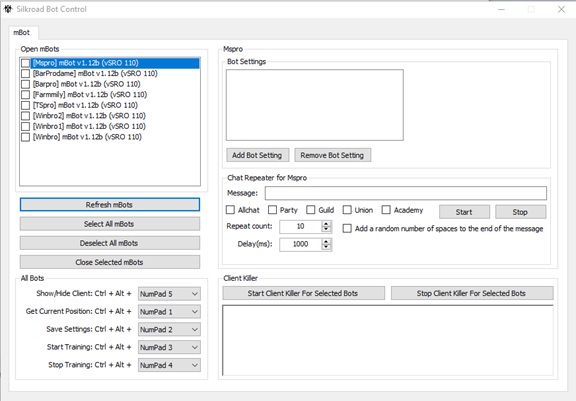The width and height of the screenshot is (576, 401).
Task: Open the Stop Training NumPad 4 dropdown
Action: pyautogui.click(x=169, y=365)
